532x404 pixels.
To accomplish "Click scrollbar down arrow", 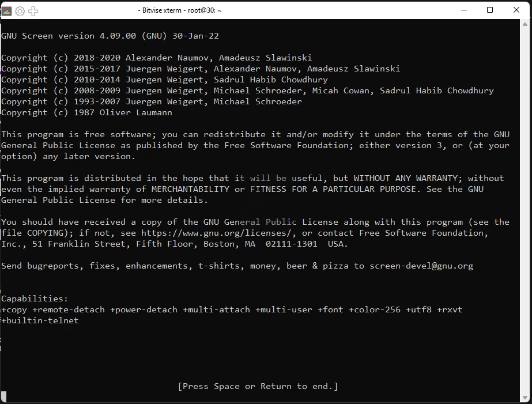I will (525, 397).
